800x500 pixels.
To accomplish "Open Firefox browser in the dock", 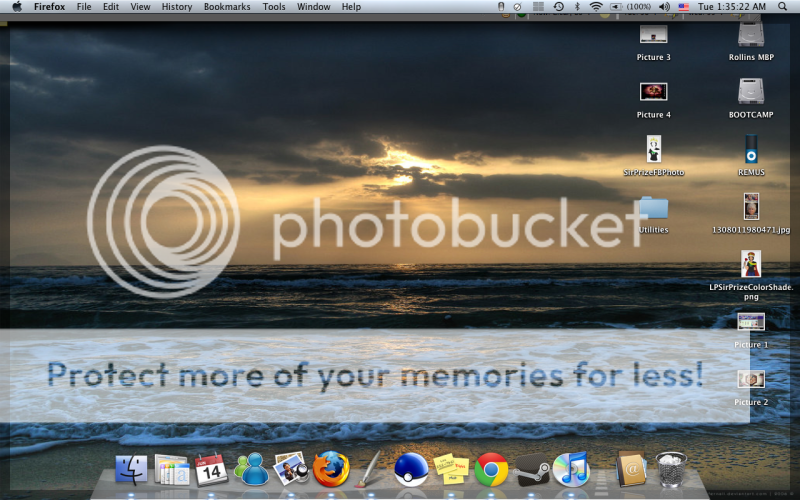I will (330, 468).
